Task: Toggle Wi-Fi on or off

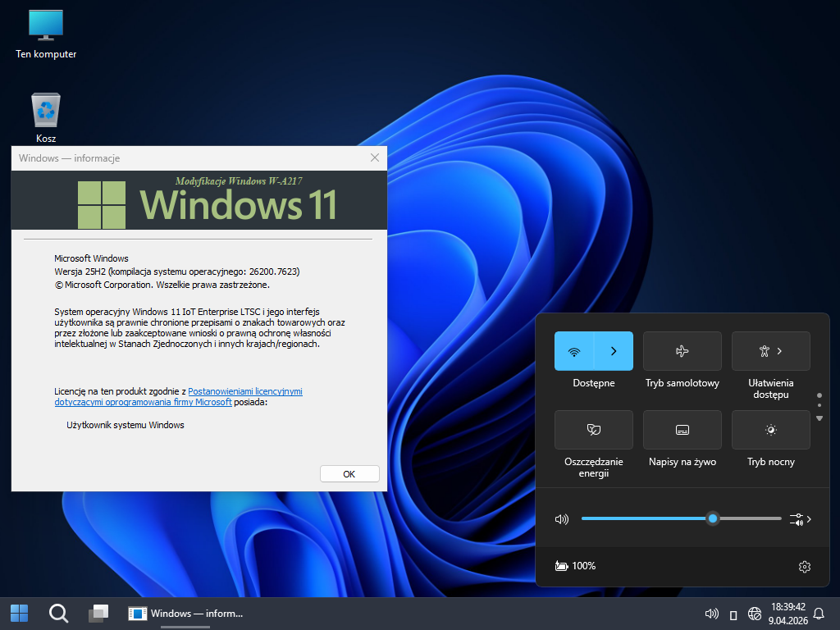Action: [574, 351]
